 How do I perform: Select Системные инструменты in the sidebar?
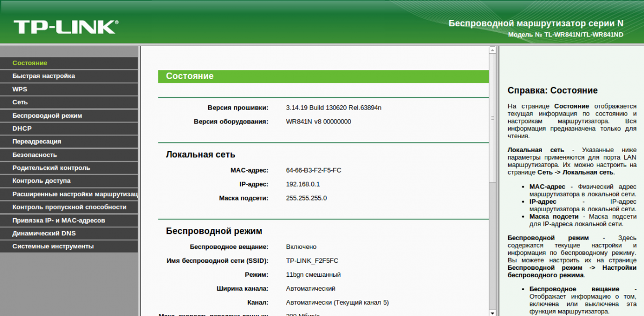[69, 246]
